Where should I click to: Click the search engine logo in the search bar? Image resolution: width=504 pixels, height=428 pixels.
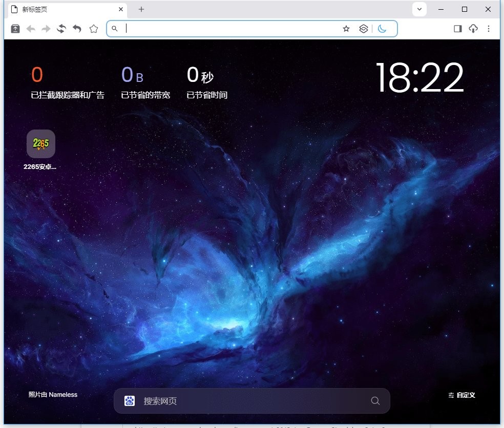click(x=130, y=401)
